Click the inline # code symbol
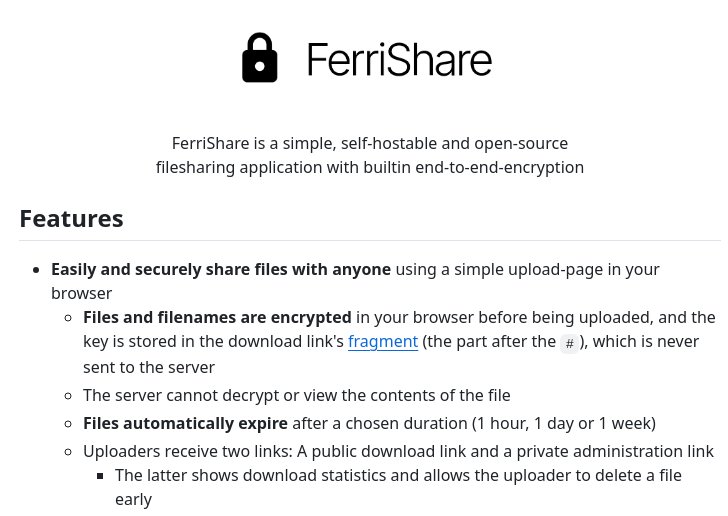Viewport: 728px width, 516px height. [569, 344]
